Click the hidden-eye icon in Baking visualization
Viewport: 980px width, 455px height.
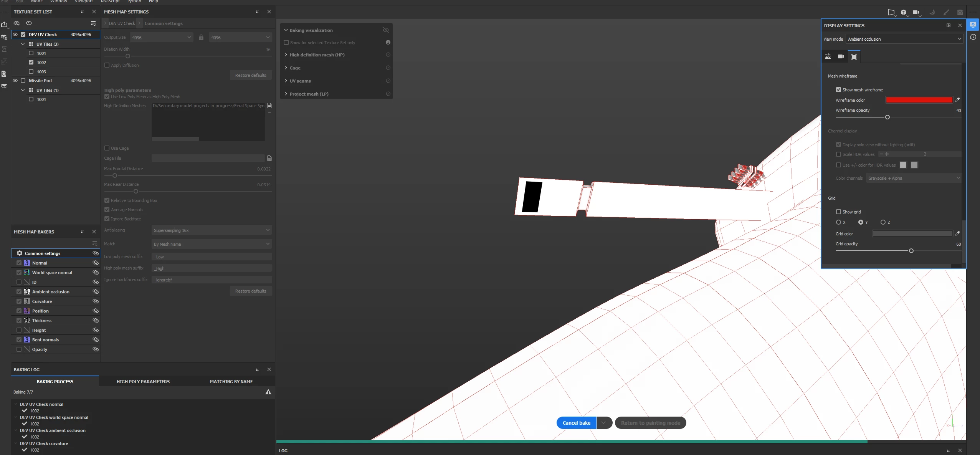pyautogui.click(x=386, y=30)
